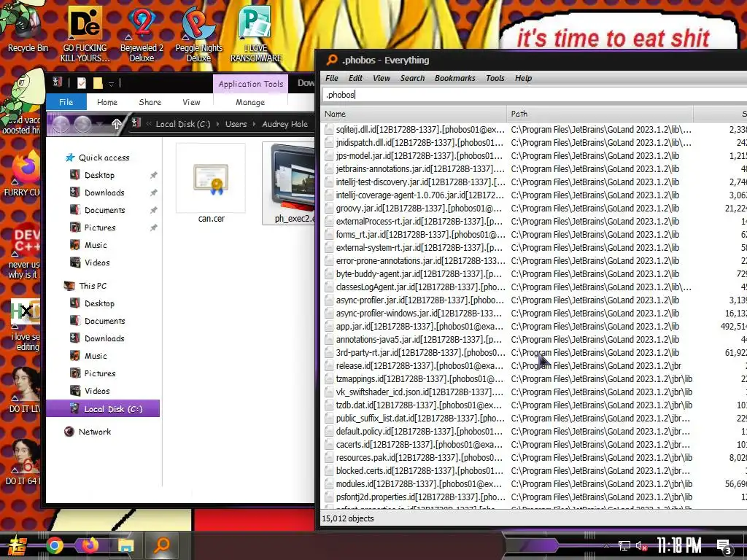Open the Bejeweled 2 Deluxe desktop shortcut
747x560 pixels.
142,34
